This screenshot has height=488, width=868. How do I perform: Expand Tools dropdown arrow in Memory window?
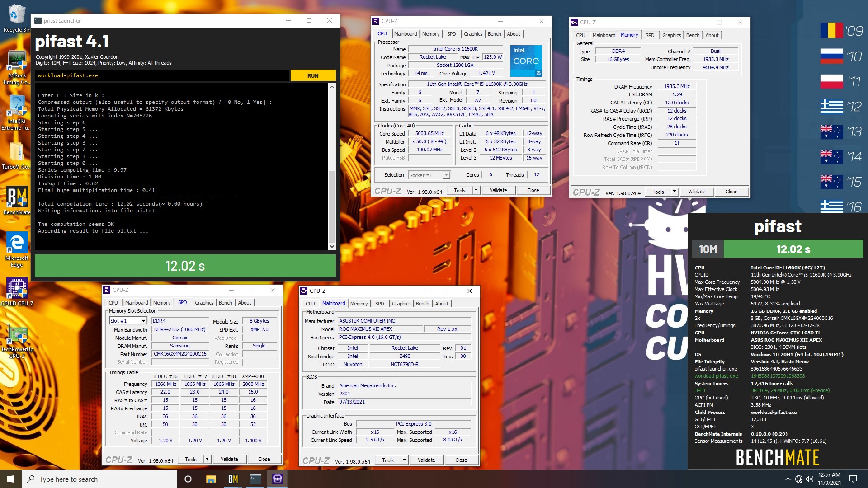(x=675, y=192)
